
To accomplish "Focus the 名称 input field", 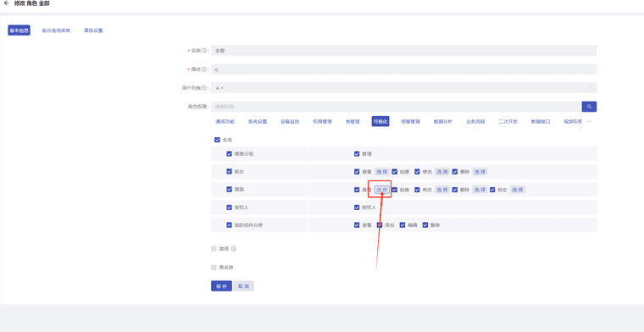I will pyautogui.click(x=403, y=51).
